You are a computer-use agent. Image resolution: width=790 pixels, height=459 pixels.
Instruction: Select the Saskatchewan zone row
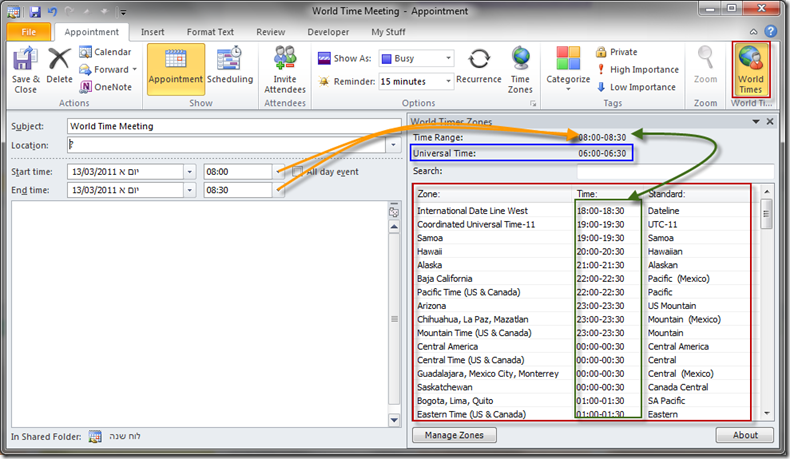coord(582,387)
